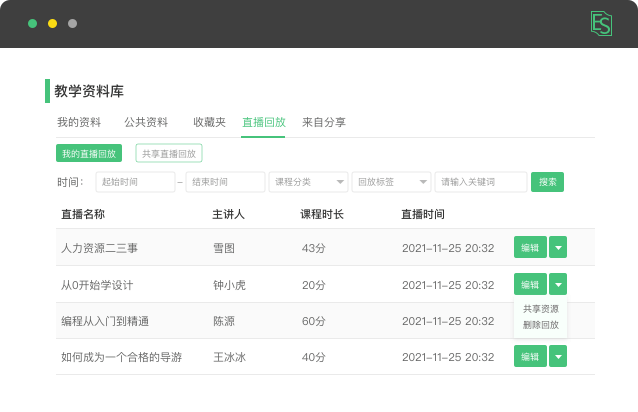Choose 共享资源 from the popup menu
The image size is (638, 412).
pos(541,310)
